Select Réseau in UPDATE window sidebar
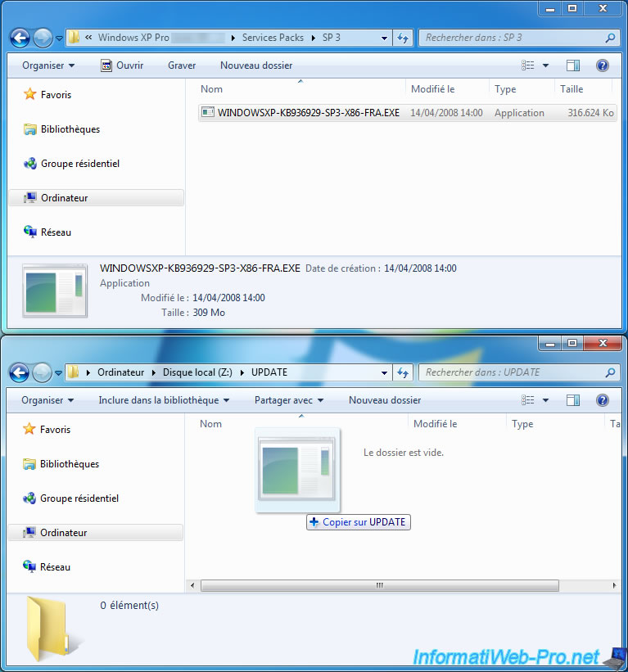 click(47, 566)
